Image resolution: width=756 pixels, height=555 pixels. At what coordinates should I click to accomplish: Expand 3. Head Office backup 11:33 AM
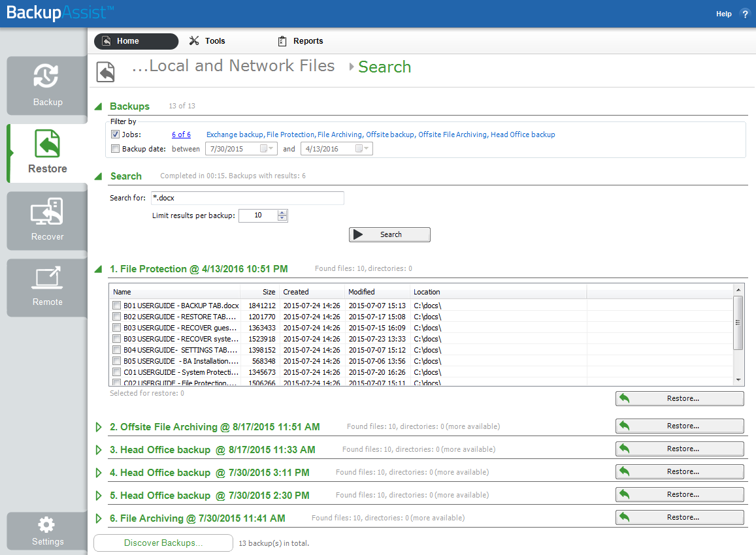click(x=99, y=450)
